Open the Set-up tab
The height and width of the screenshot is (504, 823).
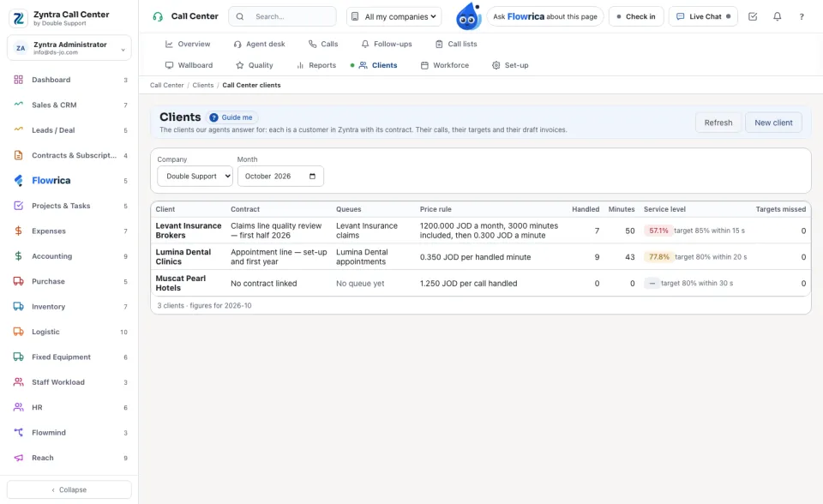[x=510, y=65]
